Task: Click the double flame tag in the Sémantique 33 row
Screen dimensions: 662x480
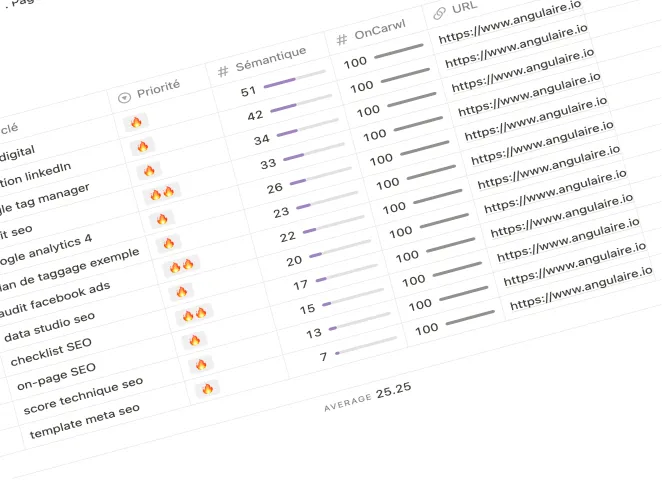Action: pos(162,193)
